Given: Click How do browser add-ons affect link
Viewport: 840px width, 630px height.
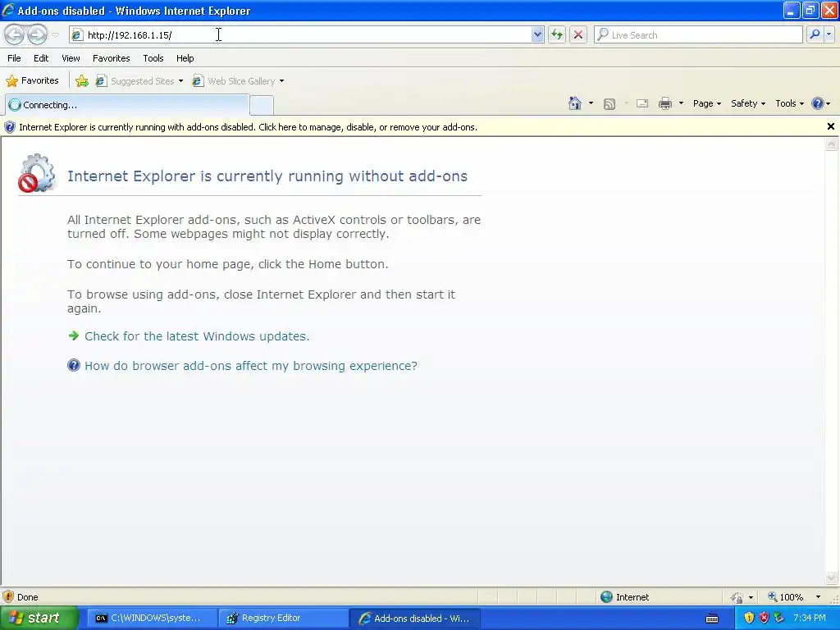Looking at the screenshot, I should tap(251, 365).
